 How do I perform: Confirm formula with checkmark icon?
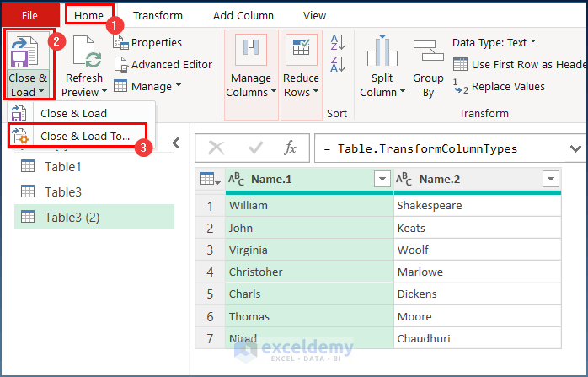click(x=256, y=148)
